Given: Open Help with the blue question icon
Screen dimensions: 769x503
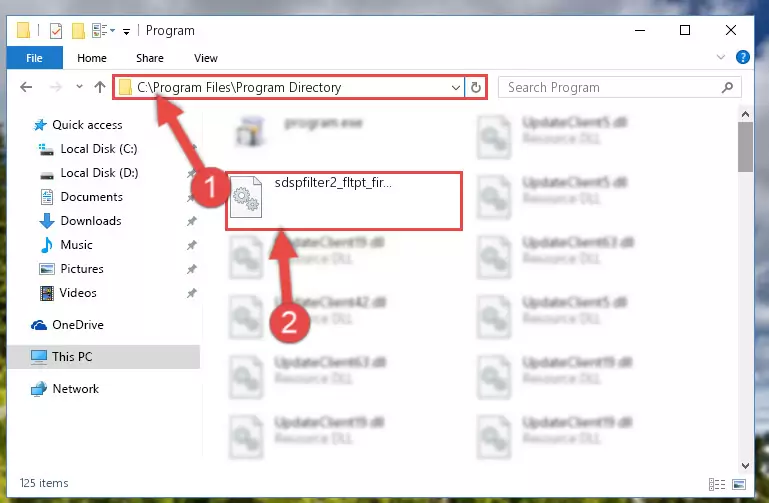Looking at the screenshot, I should (743, 57).
